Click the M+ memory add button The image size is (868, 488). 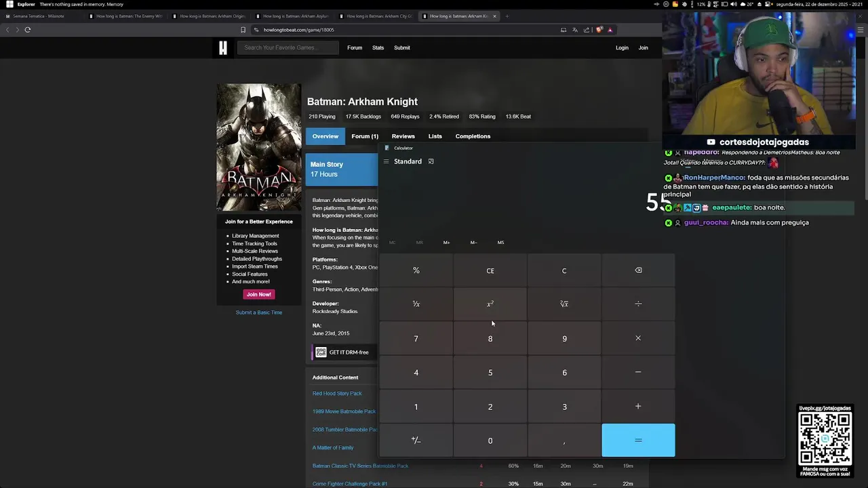click(x=446, y=242)
